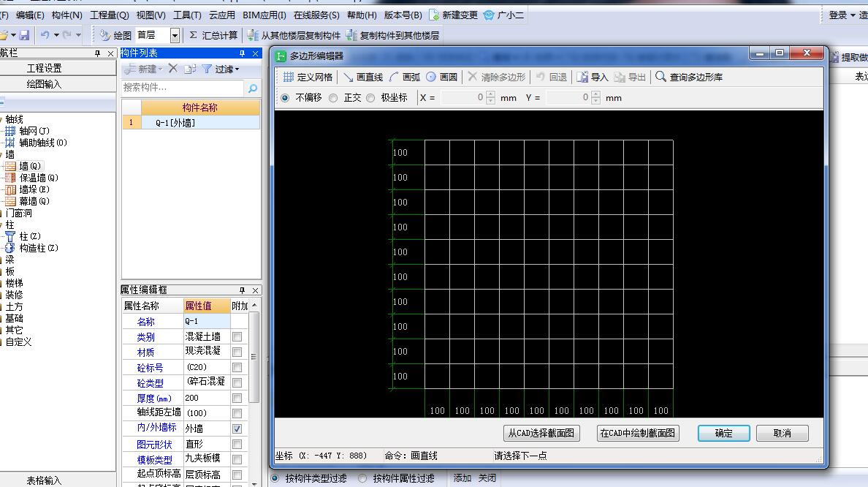Click 导出 export tool
The height and width of the screenshot is (487, 868).
(x=630, y=77)
